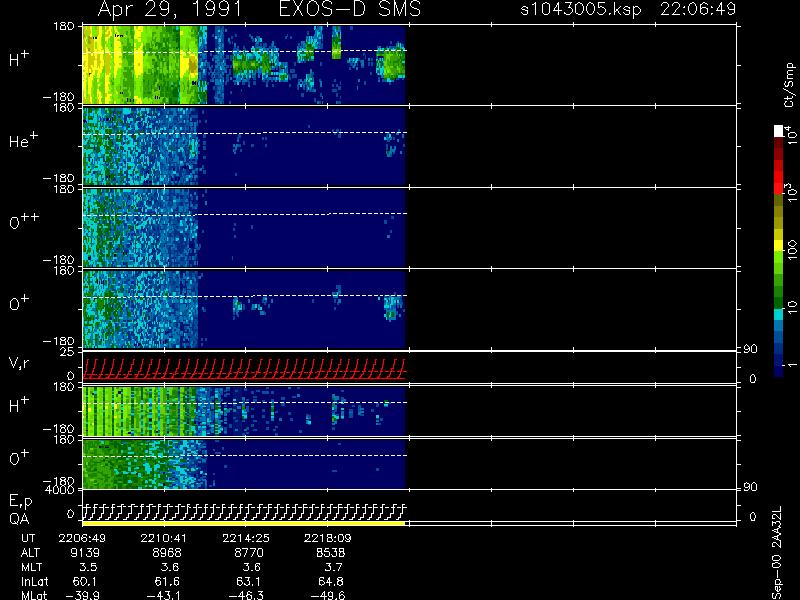The image size is (800, 600).
Task: Click the white swatch atop the color bar
Action: click(x=779, y=131)
